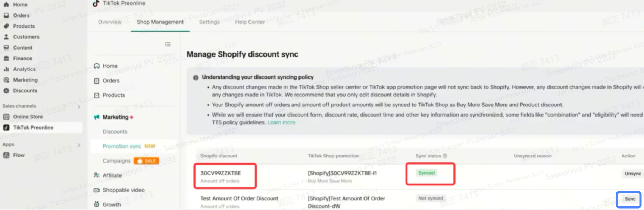Collapse the TikTok side menu icon
The width and height of the screenshot is (644, 210).
coord(168,44)
